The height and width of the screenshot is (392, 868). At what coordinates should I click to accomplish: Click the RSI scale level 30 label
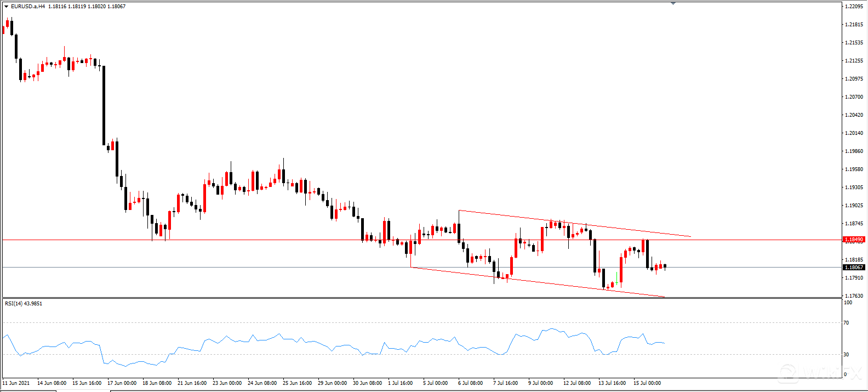point(847,355)
